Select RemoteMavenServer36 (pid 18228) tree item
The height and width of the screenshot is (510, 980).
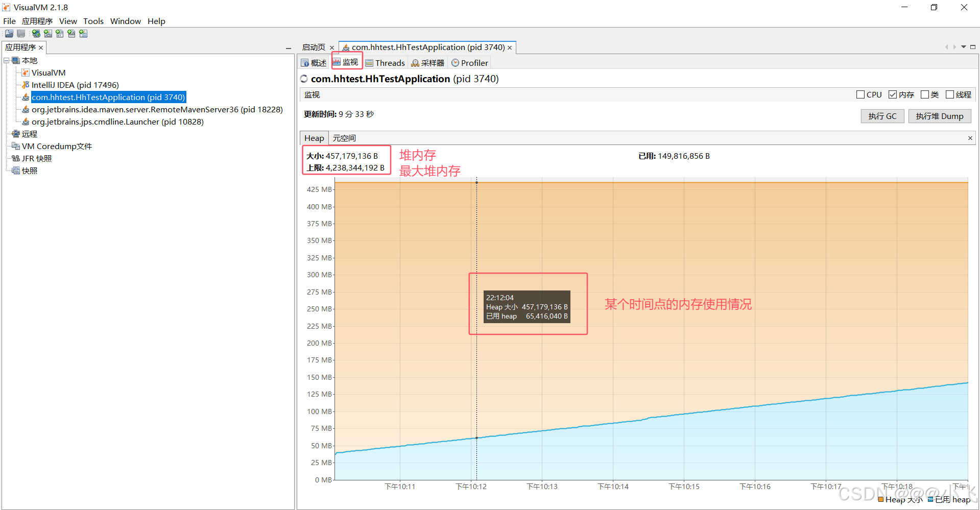[157, 110]
